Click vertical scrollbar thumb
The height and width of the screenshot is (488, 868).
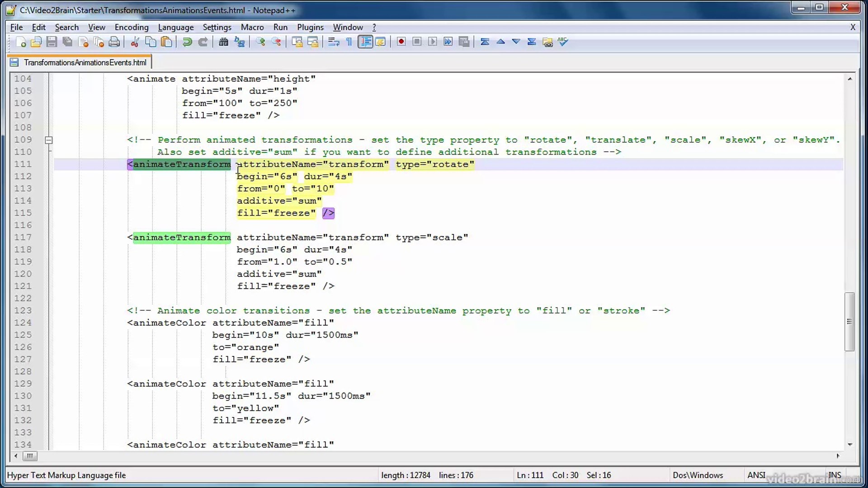coord(849,322)
